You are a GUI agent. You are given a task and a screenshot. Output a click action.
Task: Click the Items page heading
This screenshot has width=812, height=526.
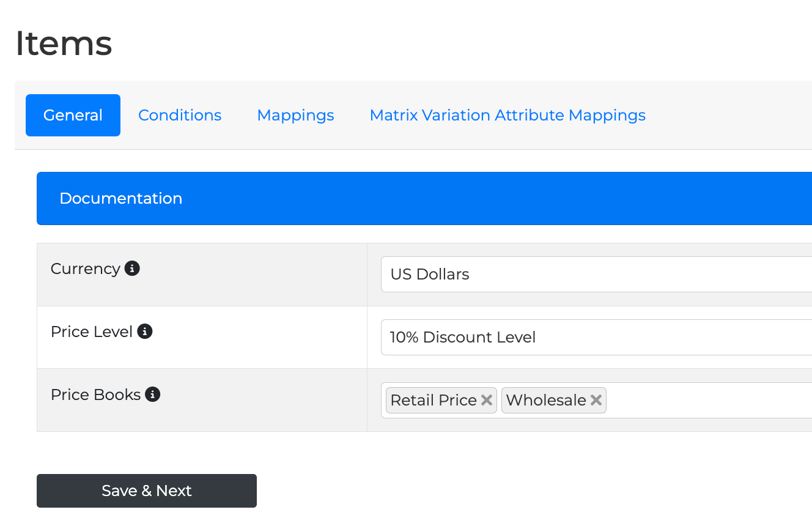point(64,43)
